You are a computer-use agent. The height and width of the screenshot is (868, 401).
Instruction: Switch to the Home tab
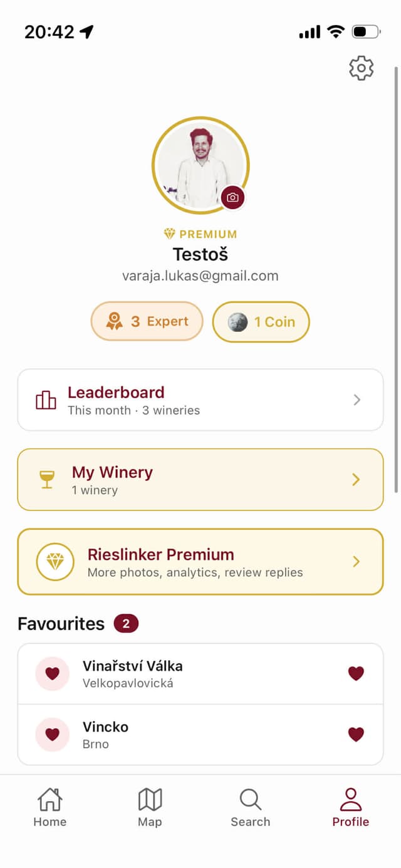[x=50, y=808]
